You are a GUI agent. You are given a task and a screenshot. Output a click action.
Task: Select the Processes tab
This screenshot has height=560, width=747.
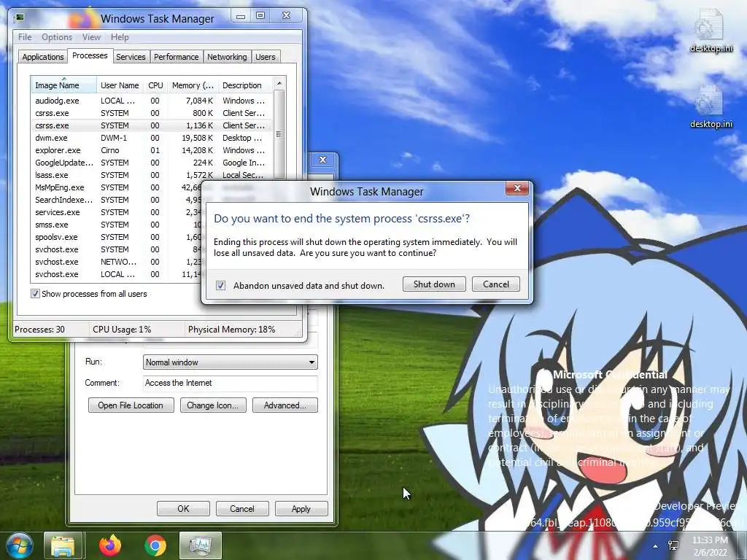click(x=90, y=55)
